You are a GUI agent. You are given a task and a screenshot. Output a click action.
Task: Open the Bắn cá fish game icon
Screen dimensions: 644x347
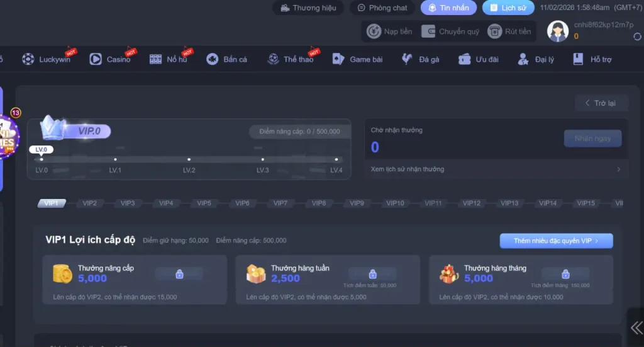pyautogui.click(x=213, y=59)
